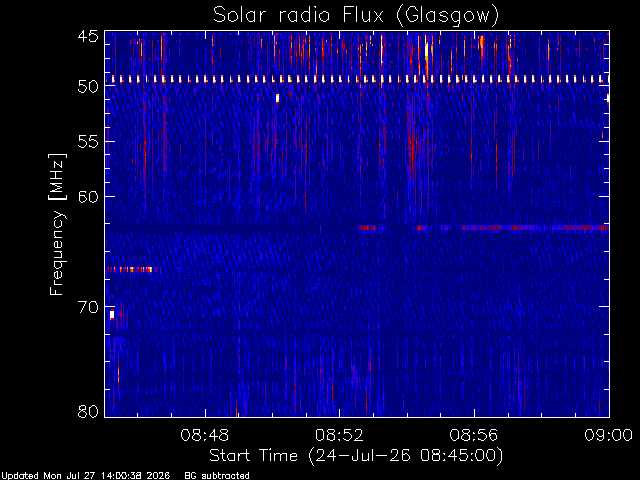Click the 'Solar radio Flux (Glasgow)' title
This screenshot has width=640, height=480.
(x=356, y=16)
